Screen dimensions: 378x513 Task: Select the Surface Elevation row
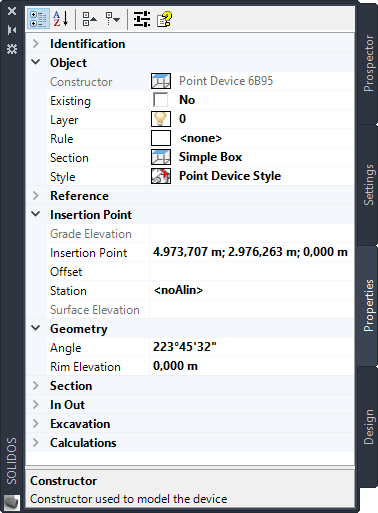(x=200, y=309)
